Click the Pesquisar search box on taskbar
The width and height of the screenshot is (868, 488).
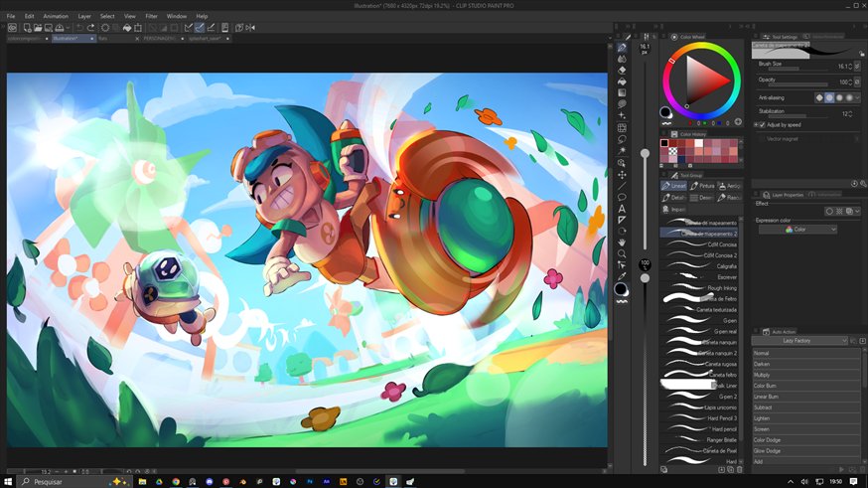click(x=74, y=482)
